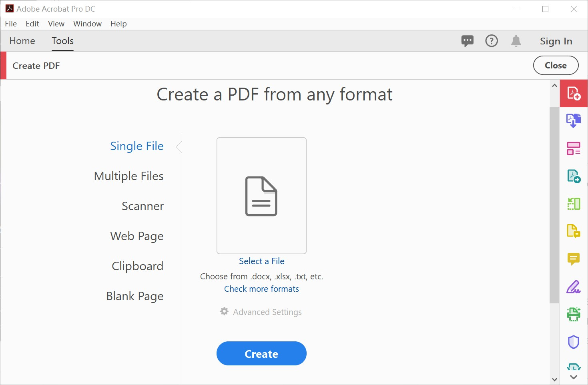Select the Export PDF tool
This screenshot has height=385, width=588.
click(574, 176)
